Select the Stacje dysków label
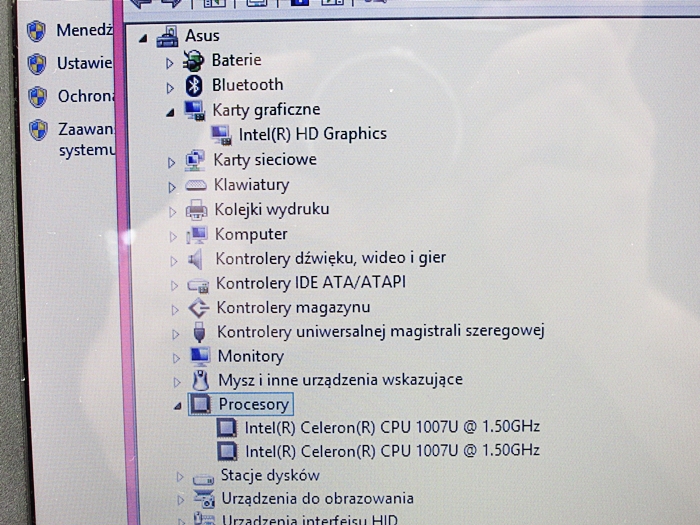 click(x=271, y=475)
